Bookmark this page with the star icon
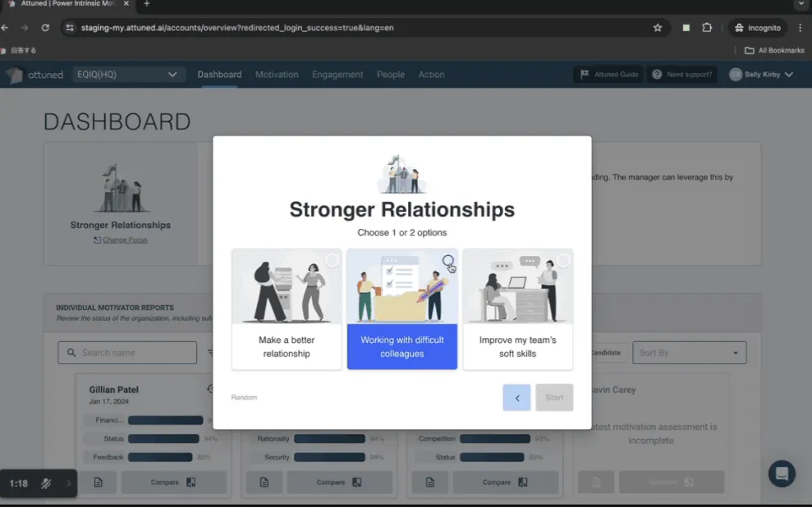The image size is (812, 507). click(x=658, y=28)
